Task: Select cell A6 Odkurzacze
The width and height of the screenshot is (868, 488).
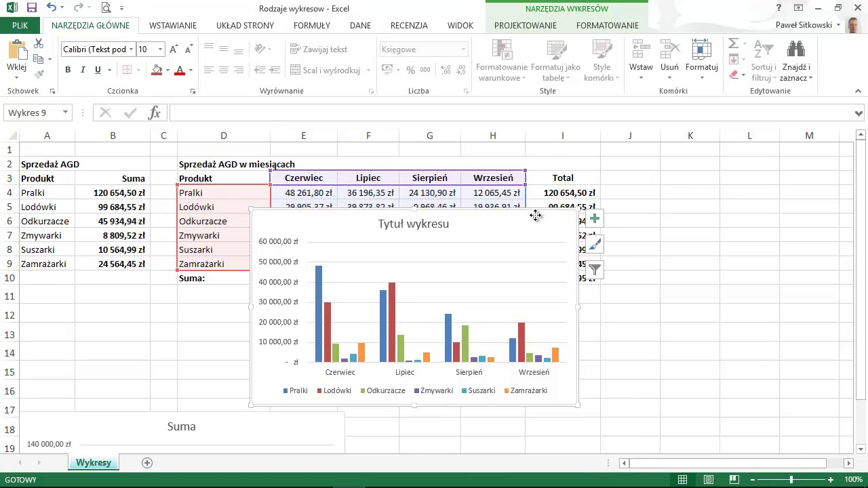Action: pos(47,221)
